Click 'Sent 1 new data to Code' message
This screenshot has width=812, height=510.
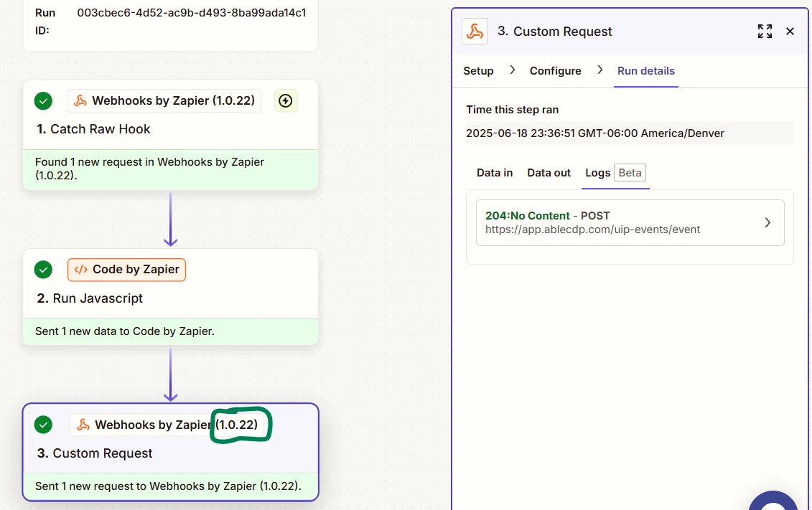tap(125, 331)
